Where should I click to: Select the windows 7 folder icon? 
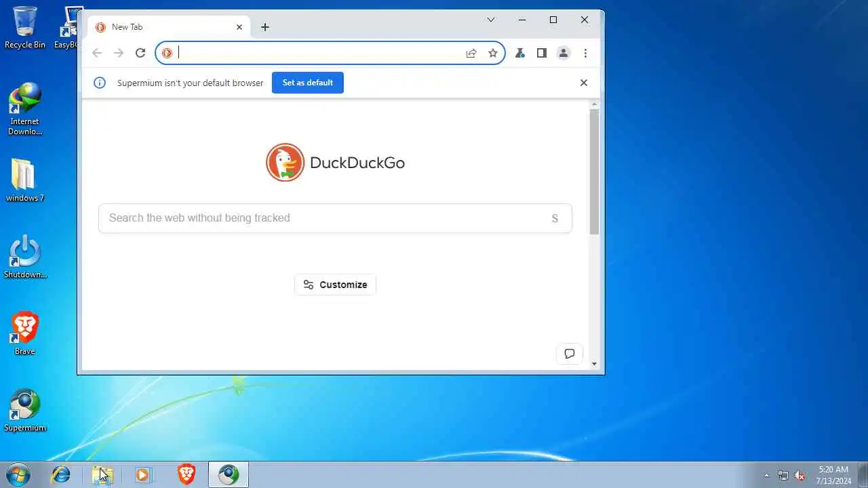25,181
